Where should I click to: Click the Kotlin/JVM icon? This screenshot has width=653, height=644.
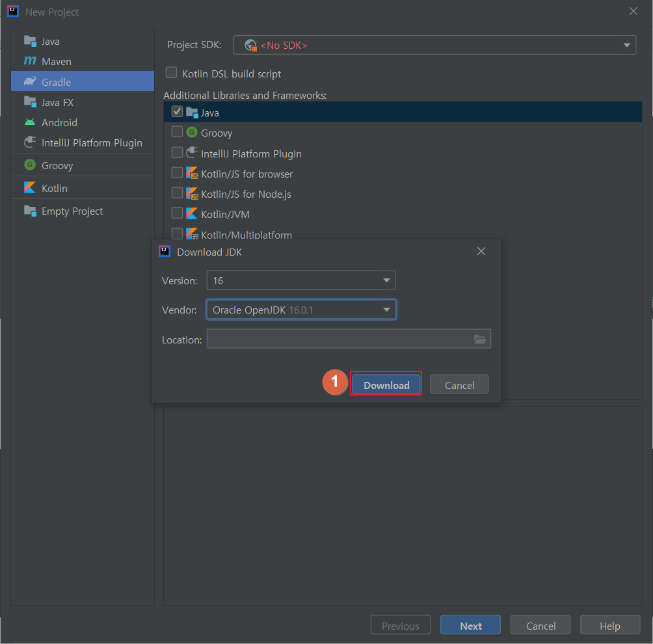pyautogui.click(x=192, y=214)
